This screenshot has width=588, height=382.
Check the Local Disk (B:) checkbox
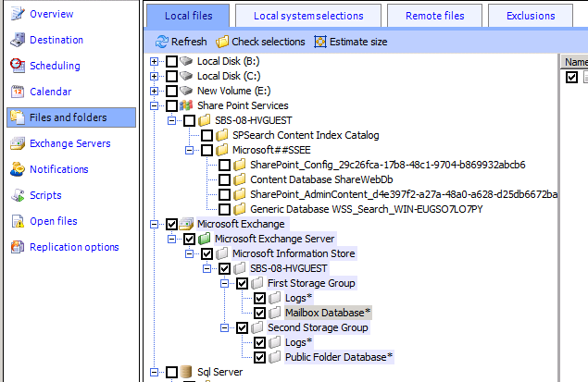[171, 61]
